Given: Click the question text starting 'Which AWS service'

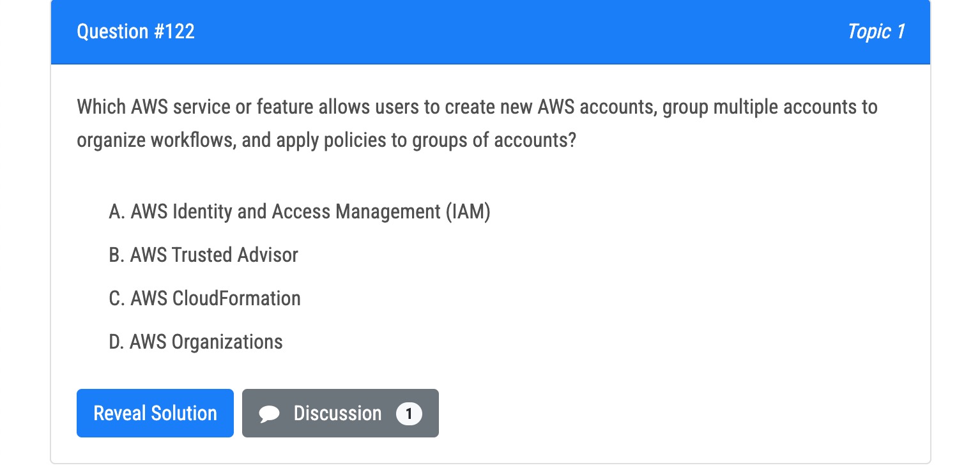Looking at the screenshot, I should click(x=477, y=123).
